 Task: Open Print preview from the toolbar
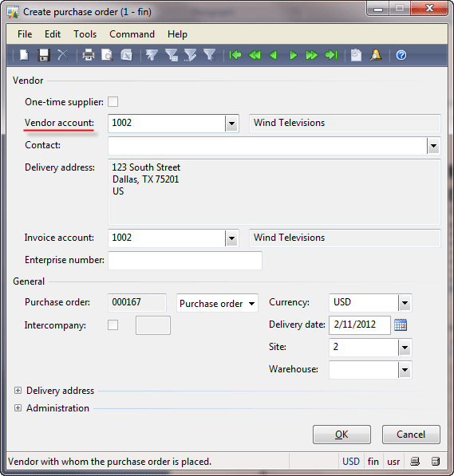(x=107, y=55)
